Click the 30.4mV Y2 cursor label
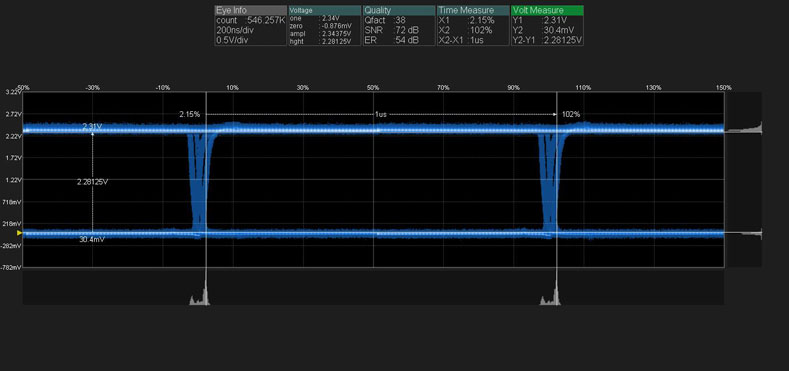The image size is (789, 371). (92, 240)
